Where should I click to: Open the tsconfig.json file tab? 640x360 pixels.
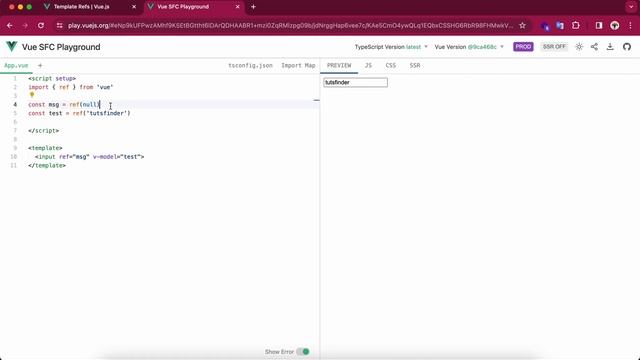tap(250, 65)
